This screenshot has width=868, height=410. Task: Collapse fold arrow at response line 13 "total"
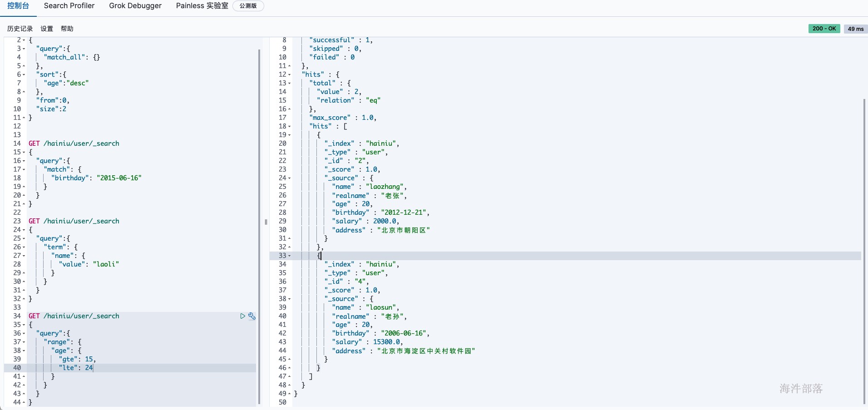(x=289, y=83)
